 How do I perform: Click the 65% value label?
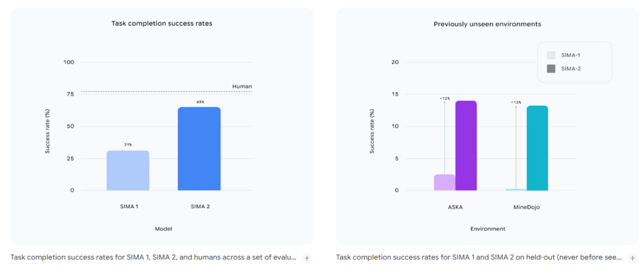199,102
